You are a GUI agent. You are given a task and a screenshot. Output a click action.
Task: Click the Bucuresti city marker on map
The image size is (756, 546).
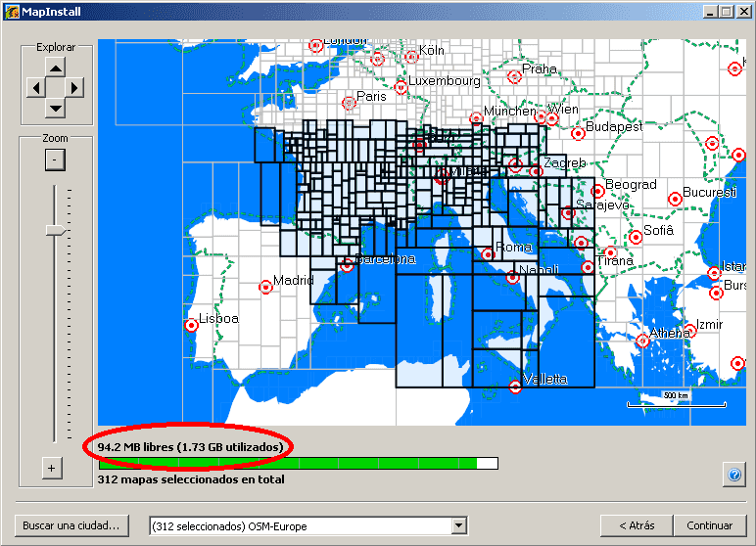pos(675,199)
